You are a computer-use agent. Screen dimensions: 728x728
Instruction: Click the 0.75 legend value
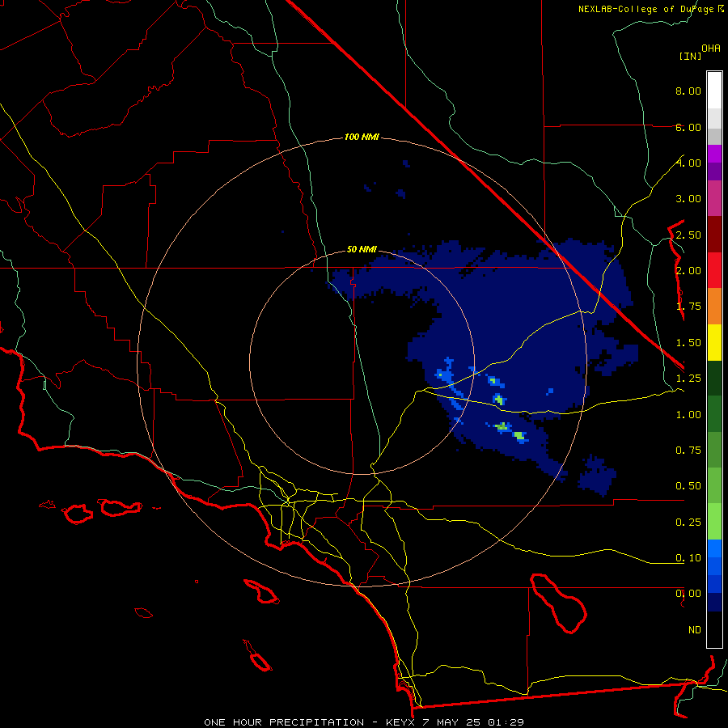tap(688, 451)
